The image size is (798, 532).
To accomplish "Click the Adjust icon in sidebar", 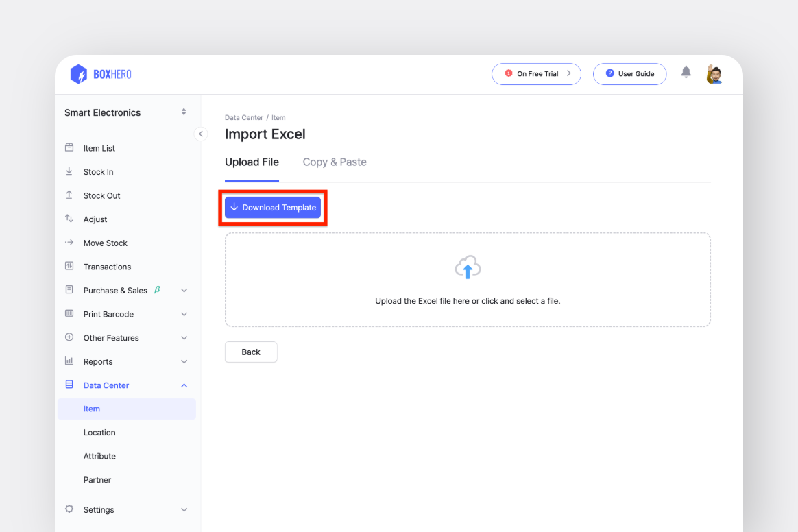I will (x=69, y=219).
